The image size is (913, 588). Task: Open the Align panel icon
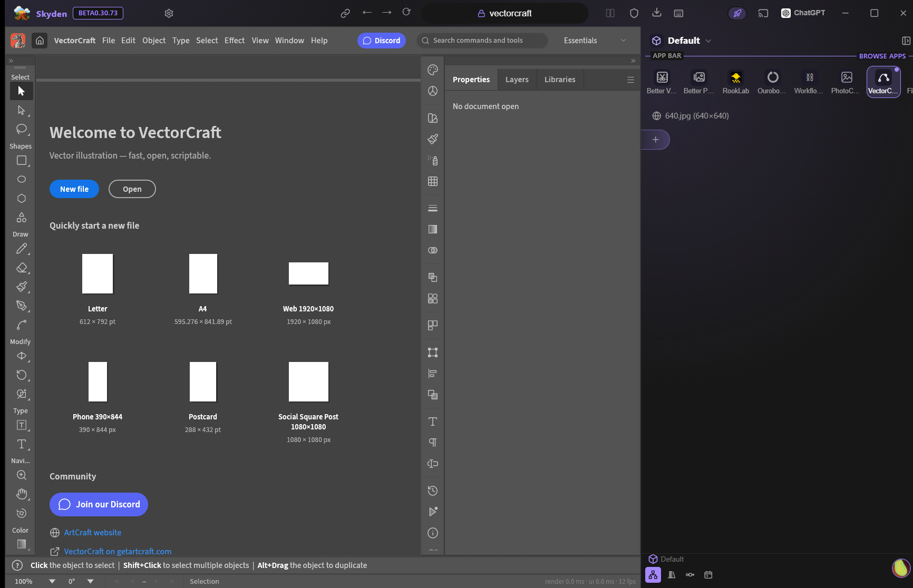point(433,374)
